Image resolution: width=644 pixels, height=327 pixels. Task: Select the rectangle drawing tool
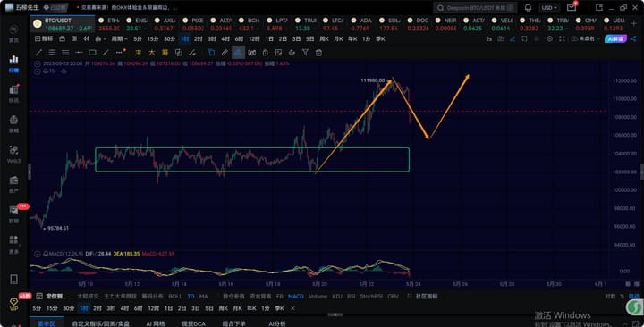[x=92, y=53]
